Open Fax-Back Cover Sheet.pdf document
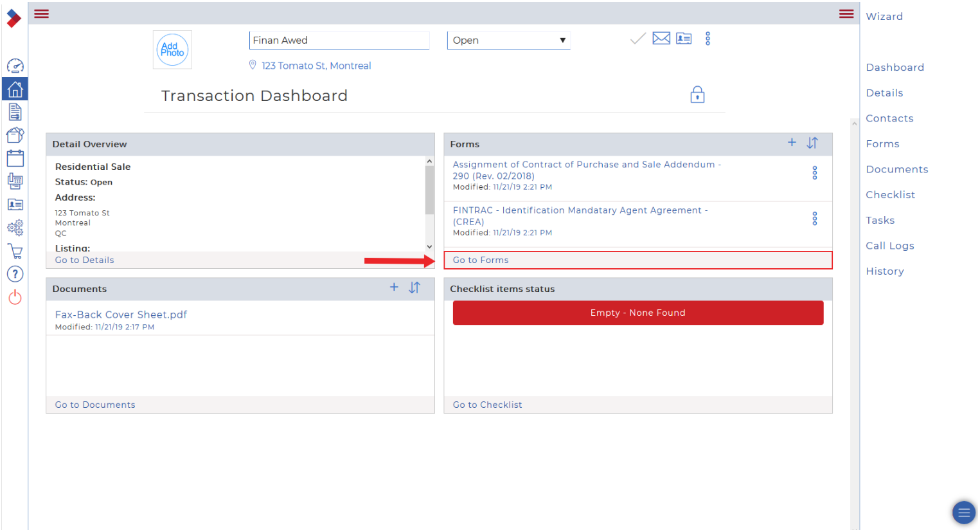 tap(121, 315)
